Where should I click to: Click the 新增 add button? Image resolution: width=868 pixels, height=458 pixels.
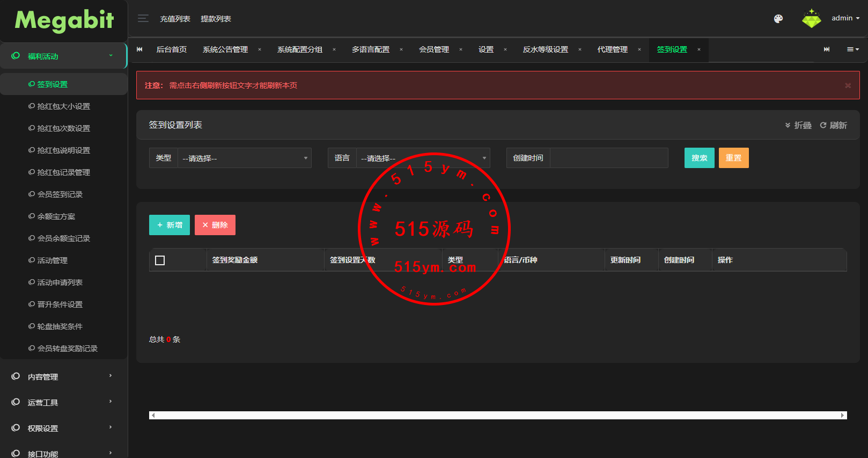point(170,225)
